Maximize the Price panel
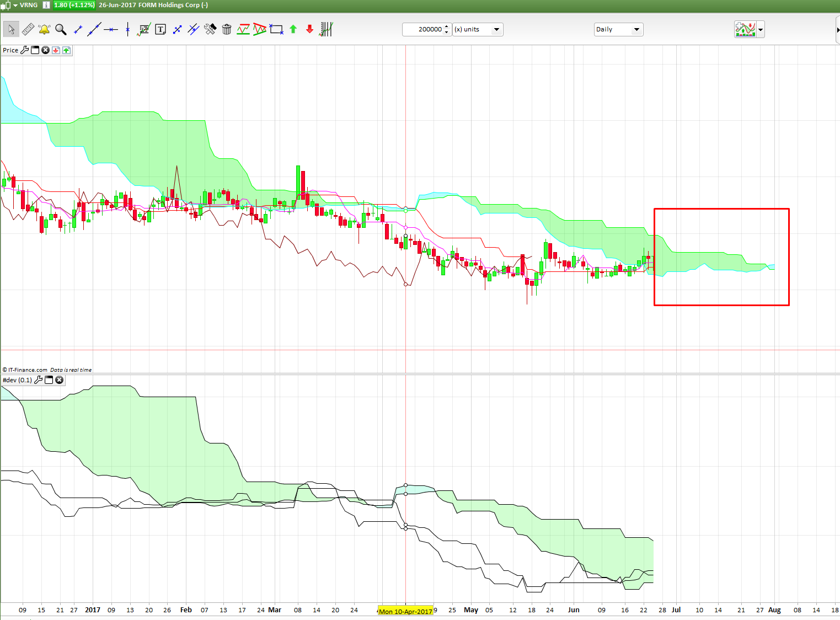 click(x=35, y=50)
